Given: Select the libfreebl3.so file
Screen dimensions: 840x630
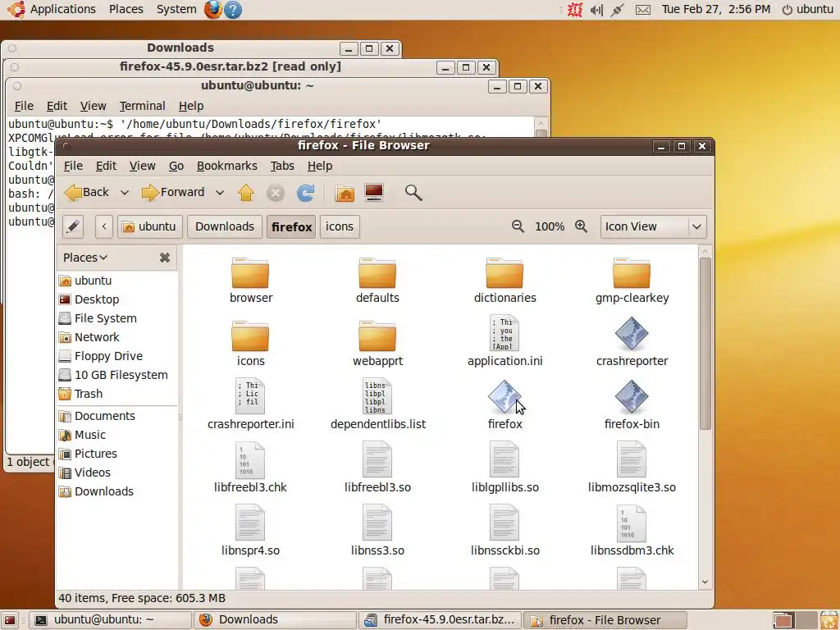Looking at the screenshot, I should pyautogui.click(x=377, y=468).
